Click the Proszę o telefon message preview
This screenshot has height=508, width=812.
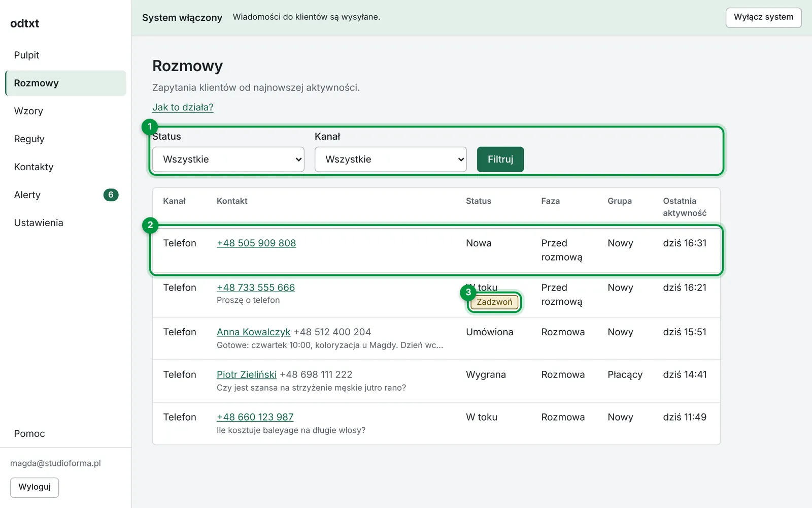click(x=248, y=300)
